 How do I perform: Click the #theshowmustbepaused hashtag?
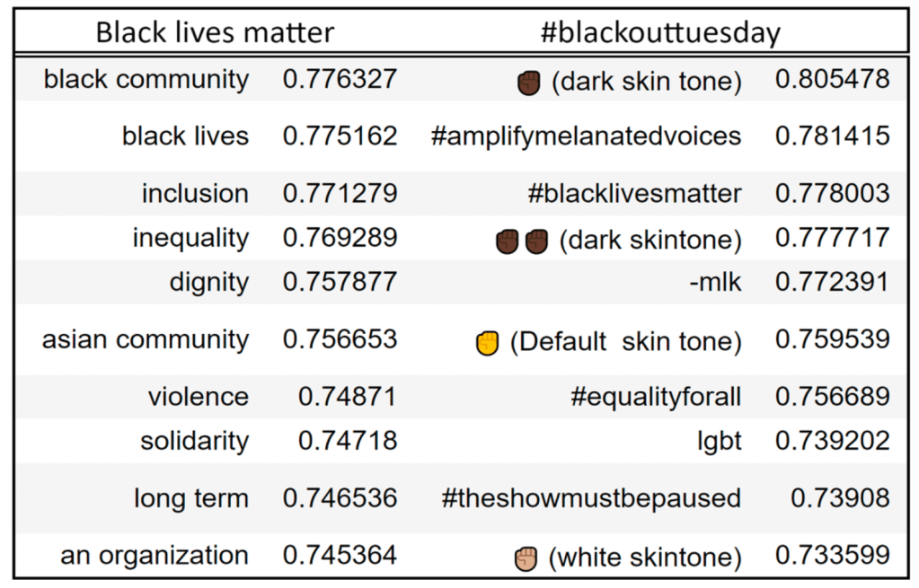click(591, 498)
